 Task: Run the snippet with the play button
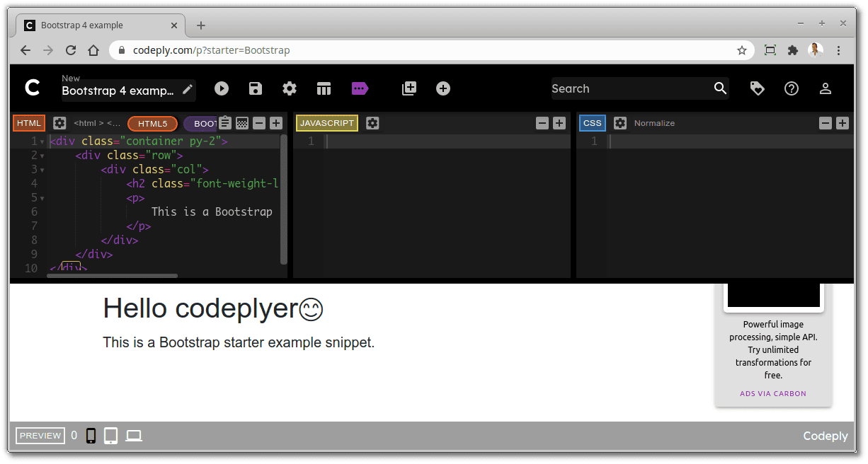(x=222, y=88)
